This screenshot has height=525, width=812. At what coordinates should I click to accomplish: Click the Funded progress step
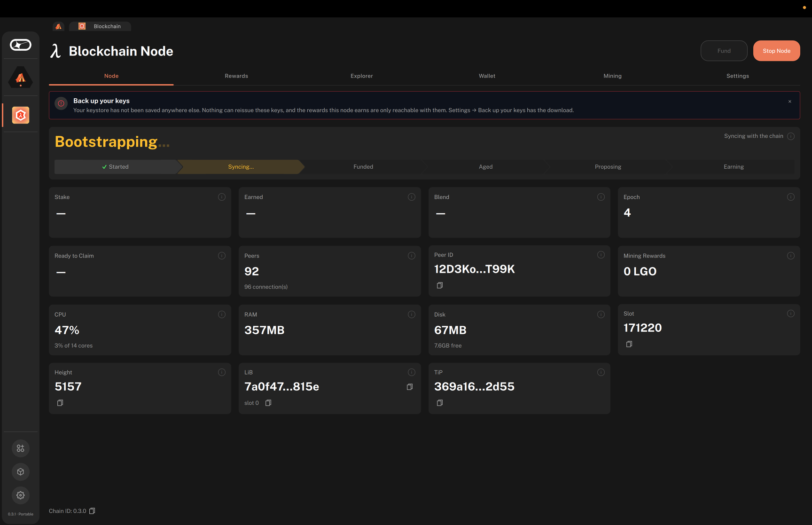363,167
